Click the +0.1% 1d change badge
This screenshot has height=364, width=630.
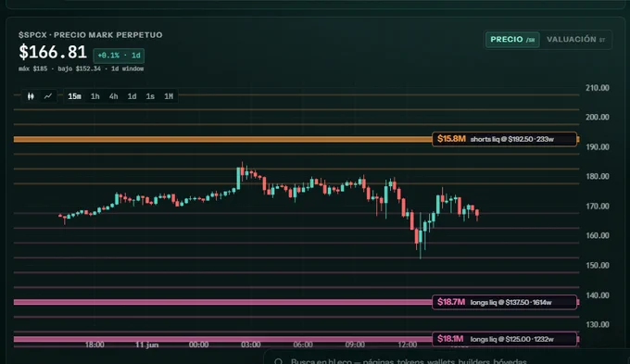(119, 56)
